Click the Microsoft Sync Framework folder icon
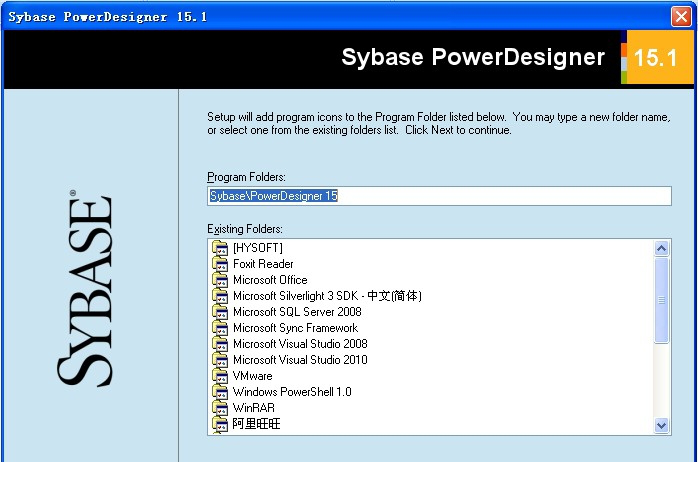Screen dimensions: 698x480 [x=220, y=328]
